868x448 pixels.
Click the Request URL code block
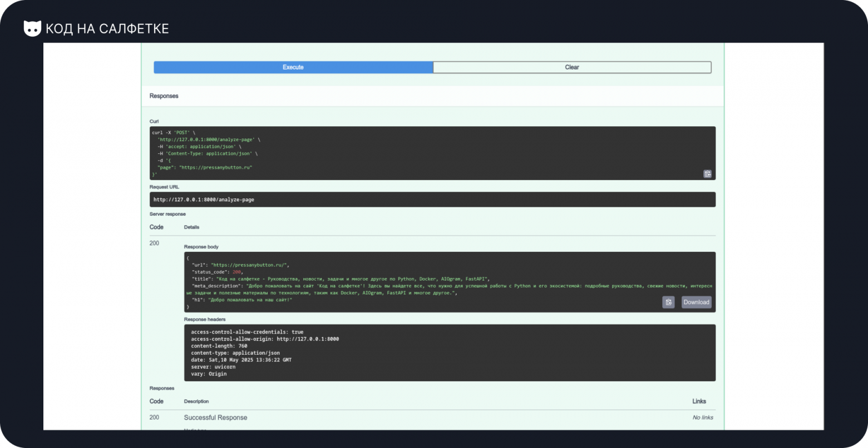coord(432,200)
